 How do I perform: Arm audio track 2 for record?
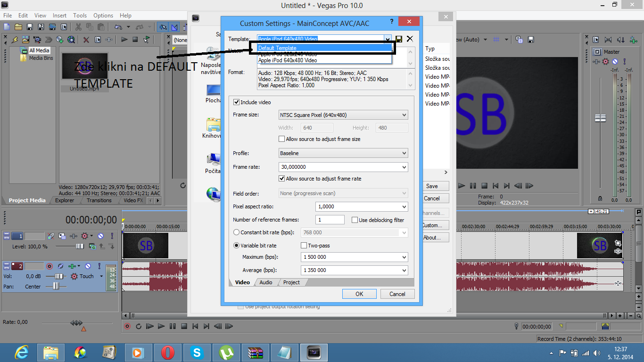click(x=49, y=266)
